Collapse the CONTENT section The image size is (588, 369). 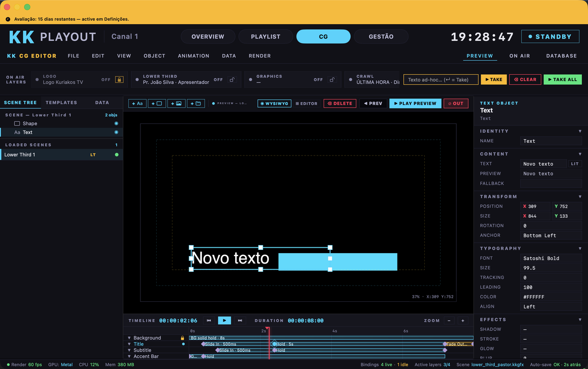(x=580, y=154)
